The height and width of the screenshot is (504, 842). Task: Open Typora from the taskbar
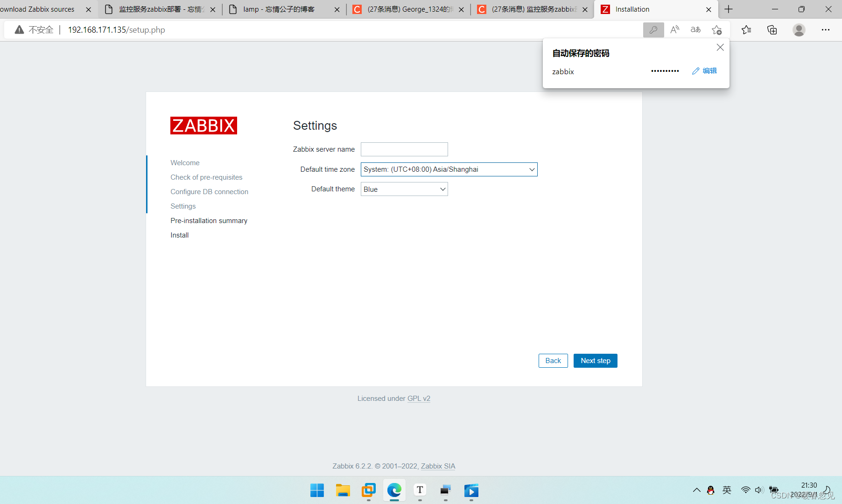(x=420, y=490)
